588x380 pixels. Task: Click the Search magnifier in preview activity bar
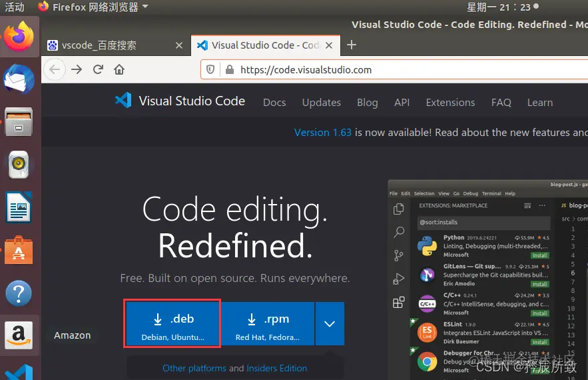399,232
